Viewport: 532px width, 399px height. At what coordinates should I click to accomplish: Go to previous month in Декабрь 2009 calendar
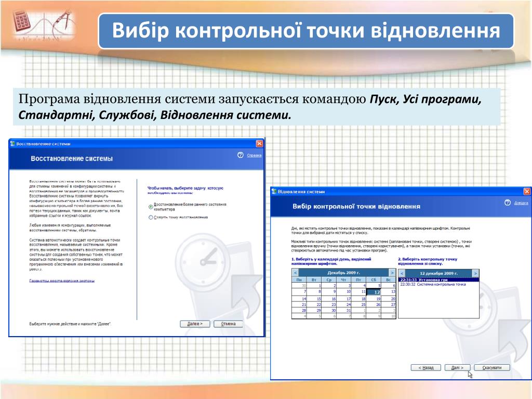[295, 273]
